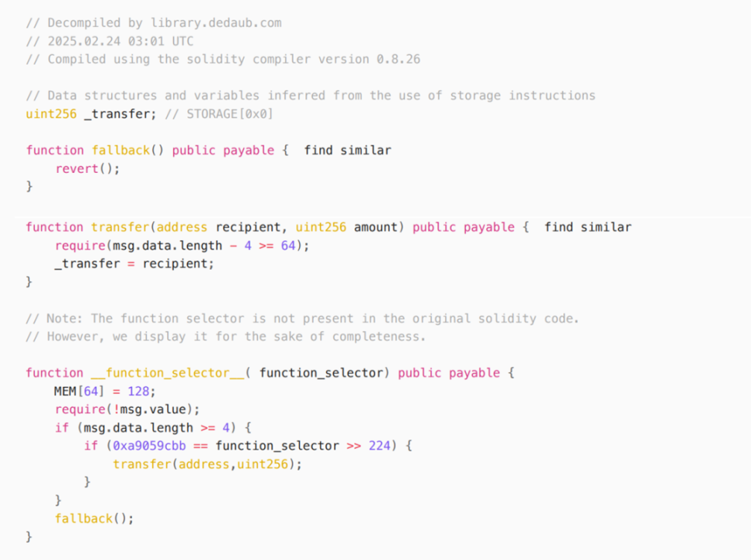Click the _transfer = recipient assignment line
Image resolution: width=751 pixels, height=560 pixels.
134,263
